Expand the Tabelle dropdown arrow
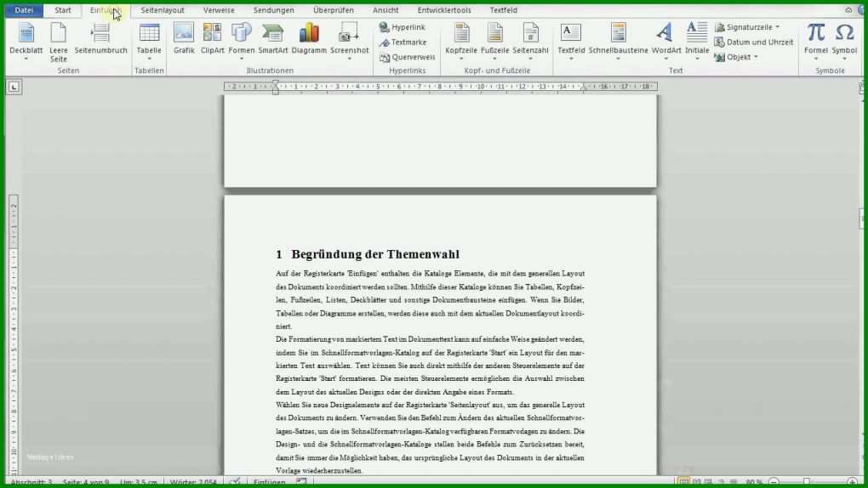Image resolution: width=868 pixels, height=488 pixels. pos(149,59)
